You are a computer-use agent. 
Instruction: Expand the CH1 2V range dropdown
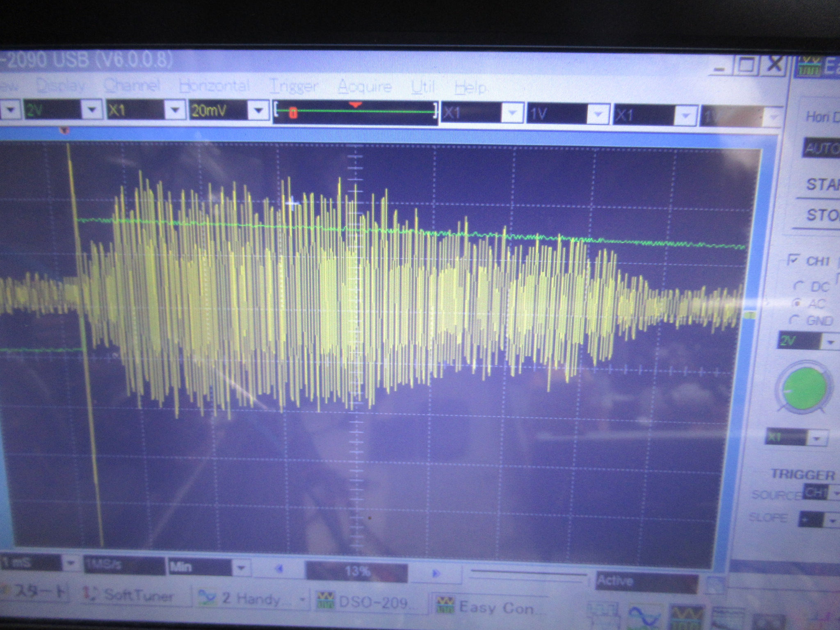click(831, 342)
